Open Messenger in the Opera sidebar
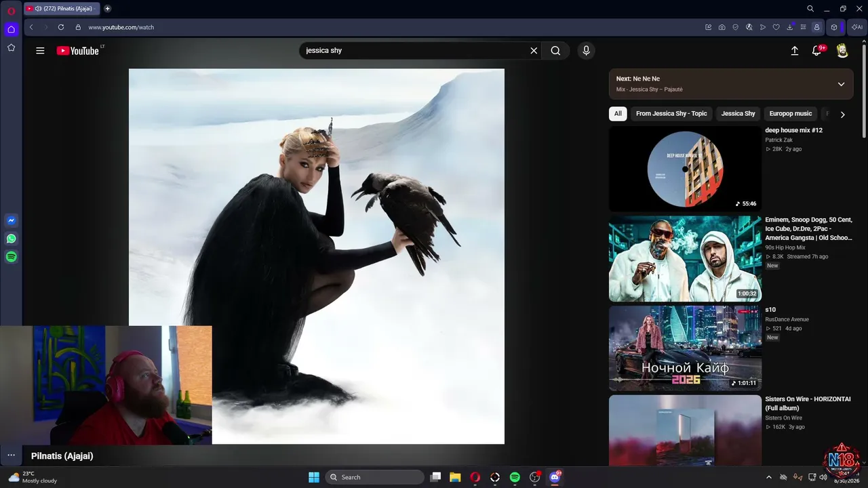Image resolution: width=868 pixels, height=488 pixels. [11, 220]
